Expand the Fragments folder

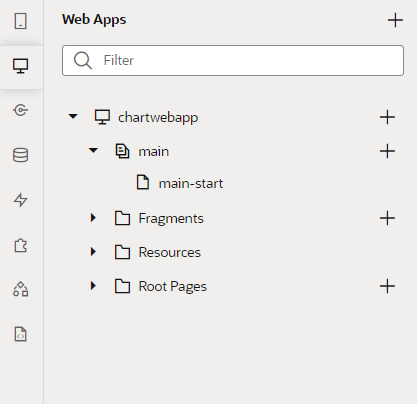93,218
